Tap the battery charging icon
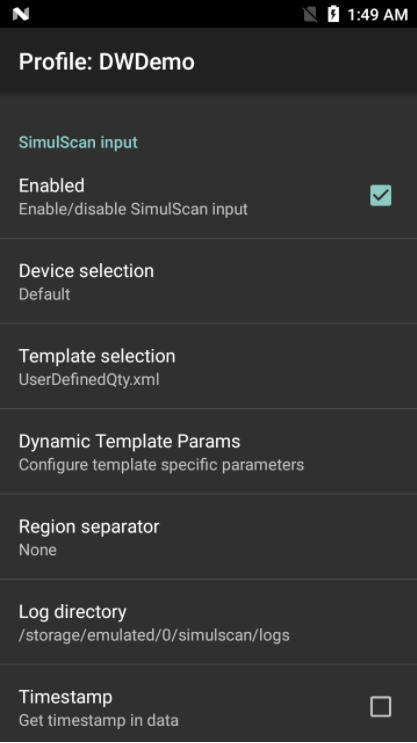Viewport: 417px width, 743px height. [x=333, y=14]
